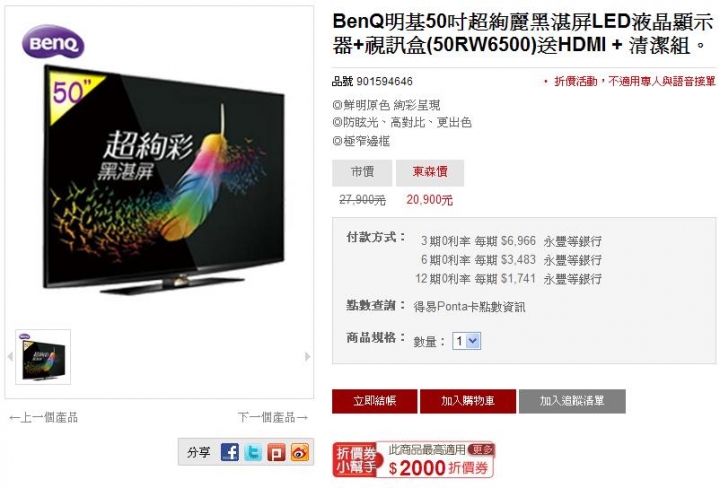
Task: Click 加入追蹤清單 wishlist button
Action: (x=572, y=401)
